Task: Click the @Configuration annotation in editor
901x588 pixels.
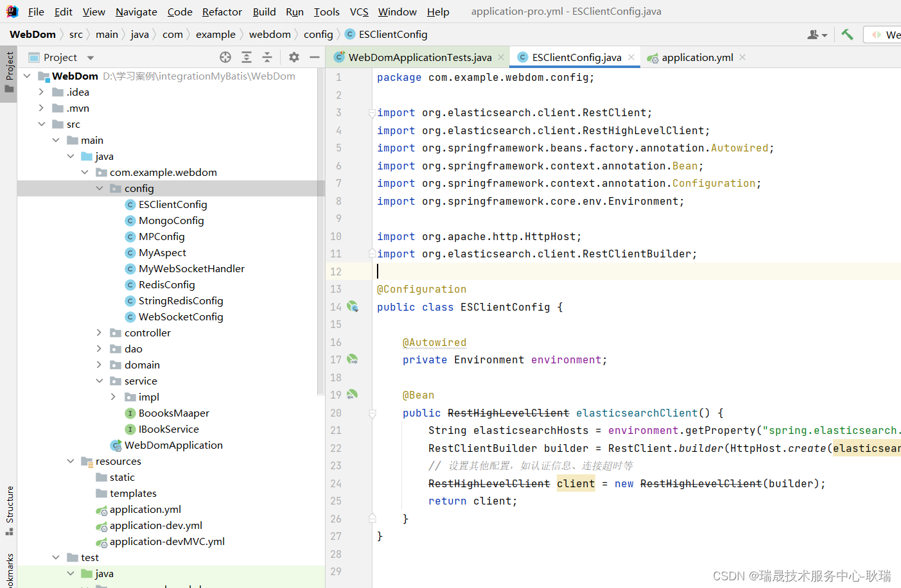Action: point(422,290)
